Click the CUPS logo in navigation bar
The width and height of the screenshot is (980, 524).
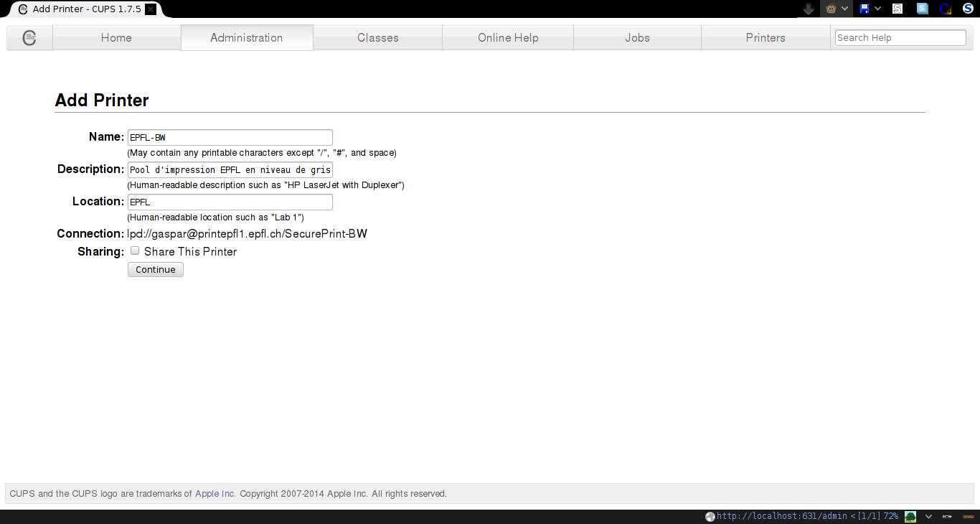click(29, 38)
